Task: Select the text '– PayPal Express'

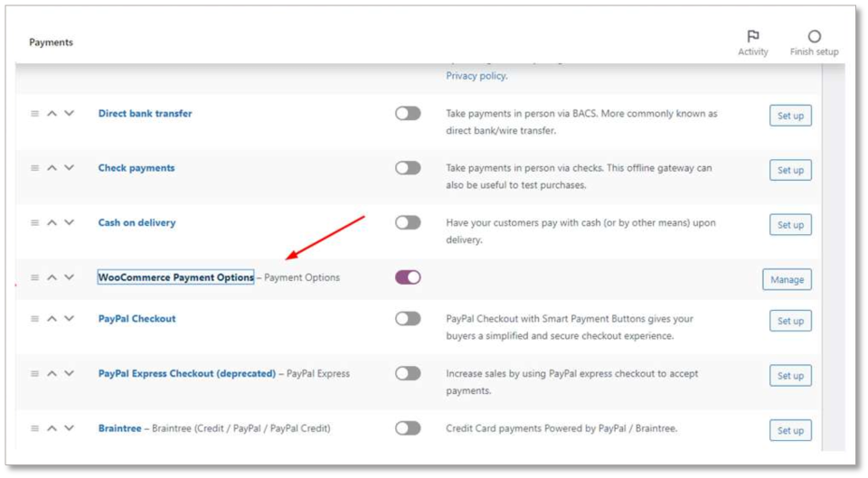Action: (x=315, y=373)
